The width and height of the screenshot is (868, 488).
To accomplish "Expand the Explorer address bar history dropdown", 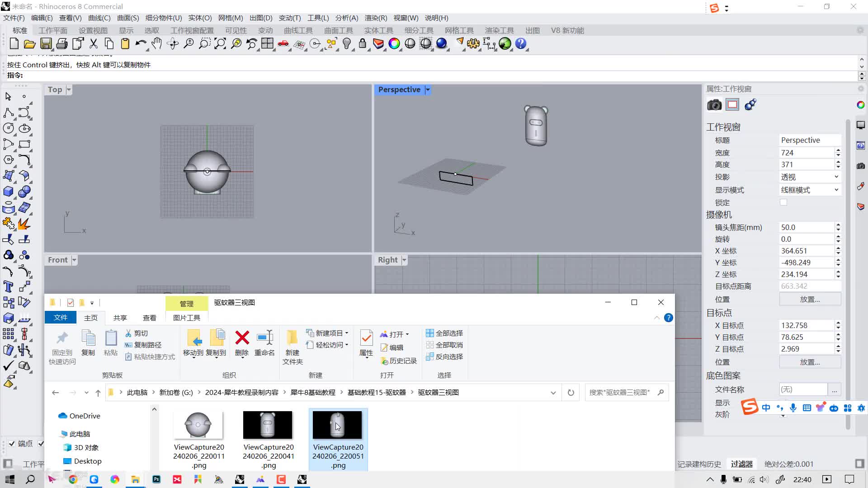I will tap(553, 393).
